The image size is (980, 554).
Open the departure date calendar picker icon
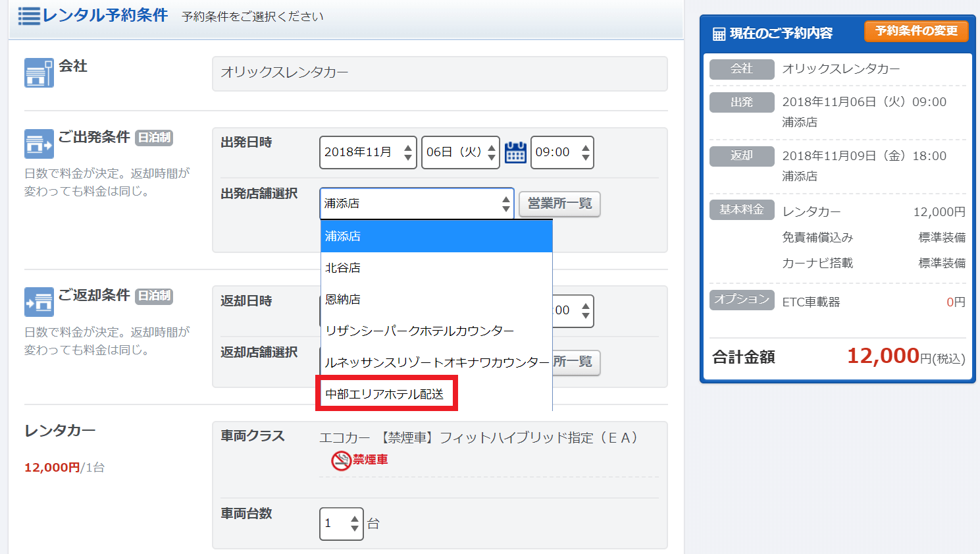click(x=515, y=152)
